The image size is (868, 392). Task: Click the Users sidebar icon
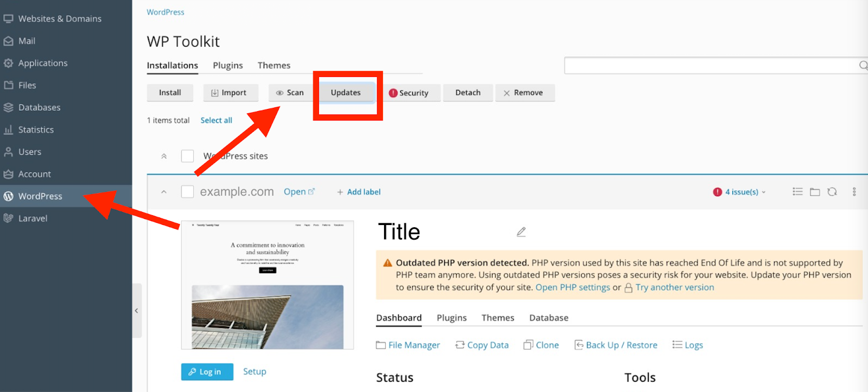click(x=8, y=152)
